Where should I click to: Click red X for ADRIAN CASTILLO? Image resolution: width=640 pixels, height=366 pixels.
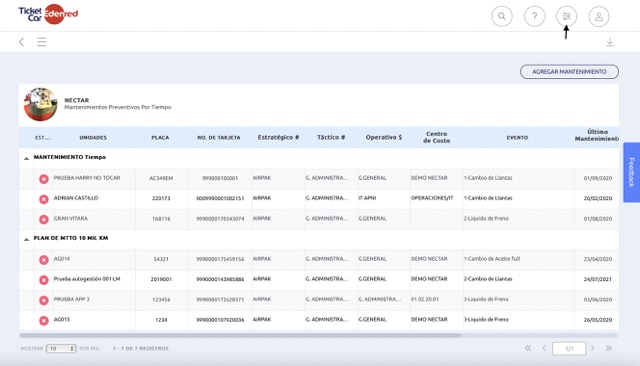click(x=44, y=199)
